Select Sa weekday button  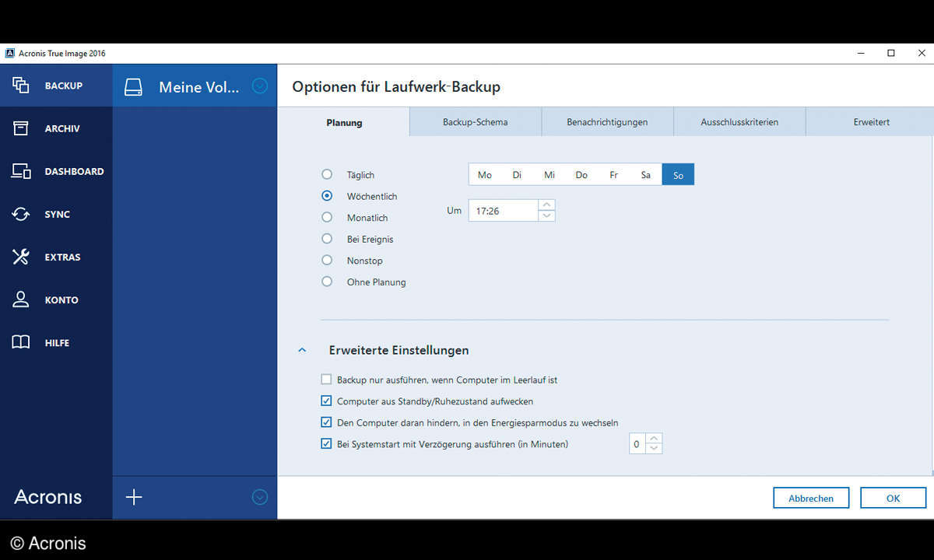pyautogui.click(x=646, y=174)
